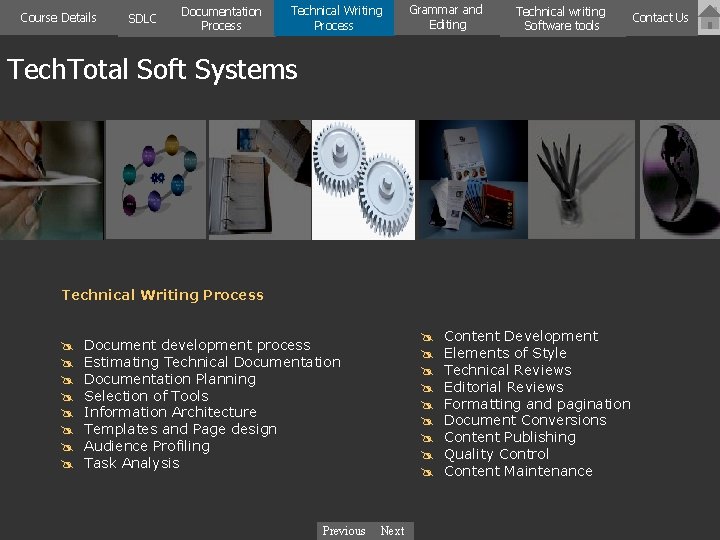Click the 'TechTotal Soft Systems' title
This screenshot has width=720, height=540.
[x=152, y=70]
